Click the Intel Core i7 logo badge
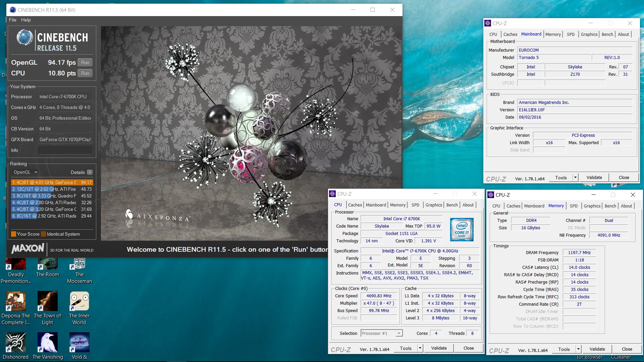The image size is (644, 362). (x=462, y=230)
